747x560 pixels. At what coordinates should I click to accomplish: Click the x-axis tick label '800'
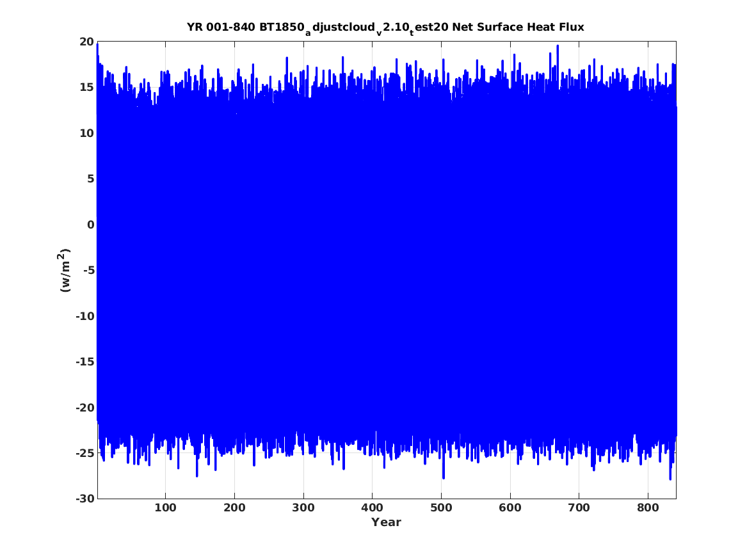click(x=648, y=508)
